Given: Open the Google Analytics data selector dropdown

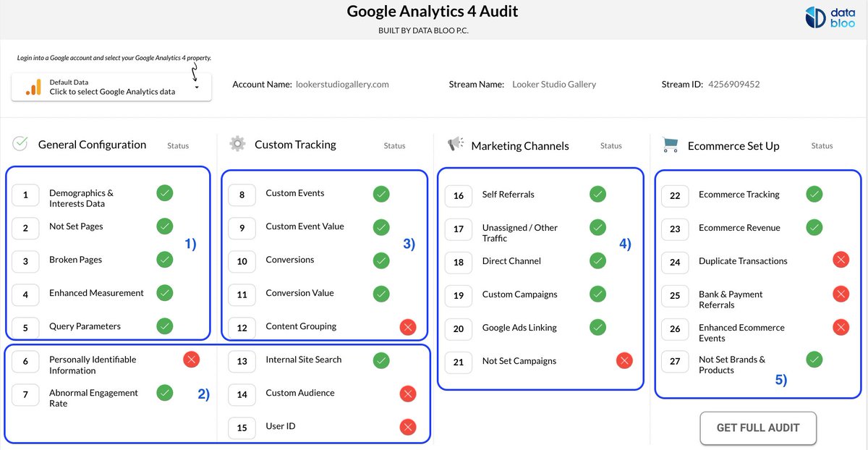Looking at the screenshot, I should [x=111, y=87].
